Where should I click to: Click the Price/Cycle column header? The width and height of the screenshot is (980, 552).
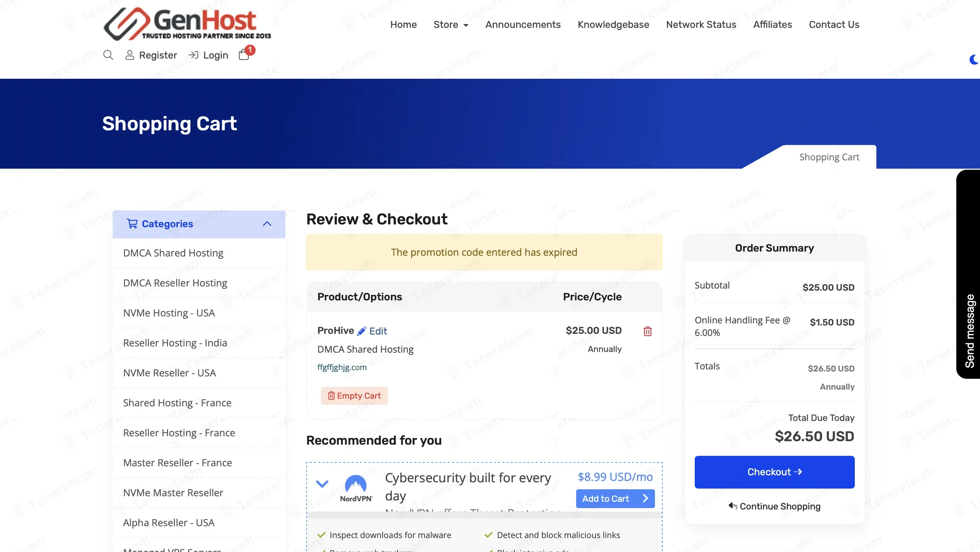(592, 297)
